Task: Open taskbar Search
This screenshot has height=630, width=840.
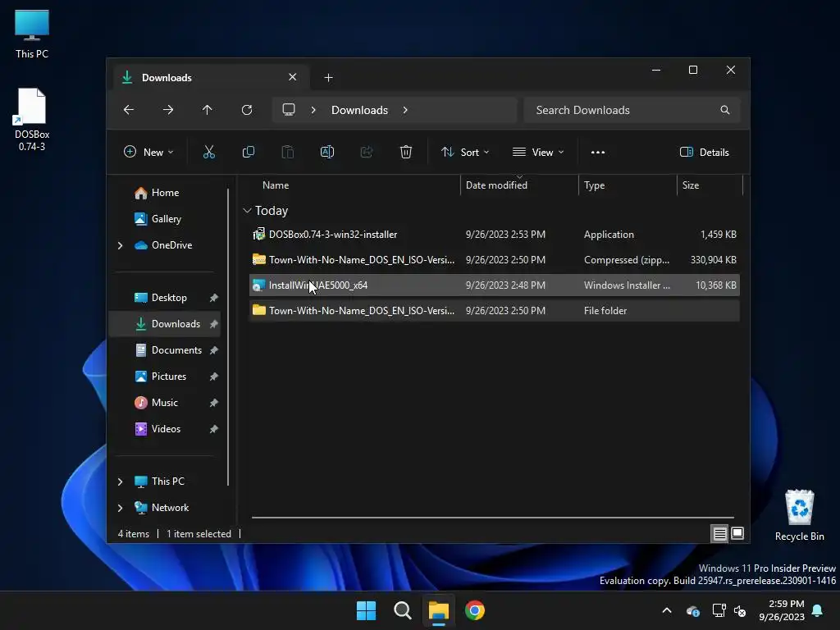Action: click(402, 610)
